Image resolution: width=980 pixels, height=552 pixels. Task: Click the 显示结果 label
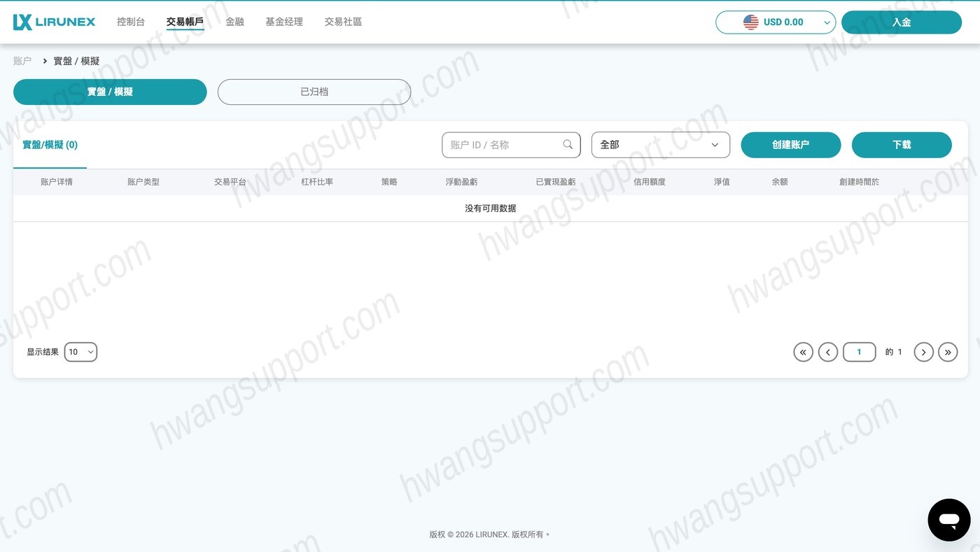tap(43, 352)
